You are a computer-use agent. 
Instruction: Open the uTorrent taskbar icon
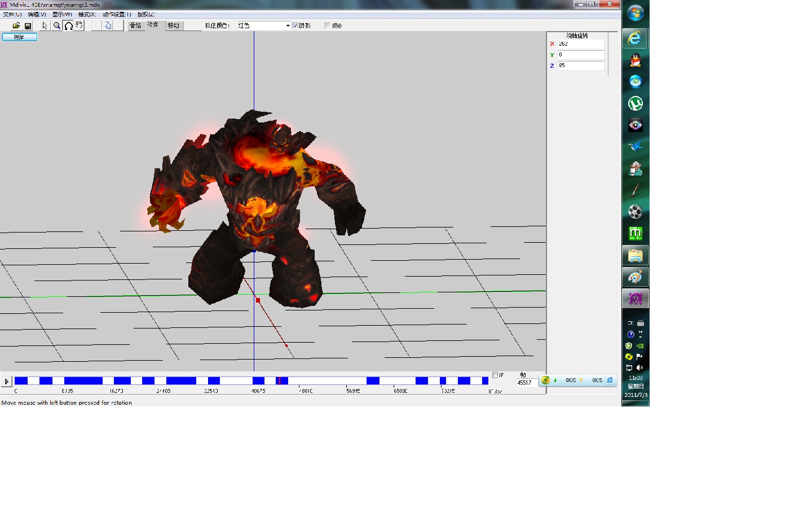pyautogui.click(x=636, y=103)
